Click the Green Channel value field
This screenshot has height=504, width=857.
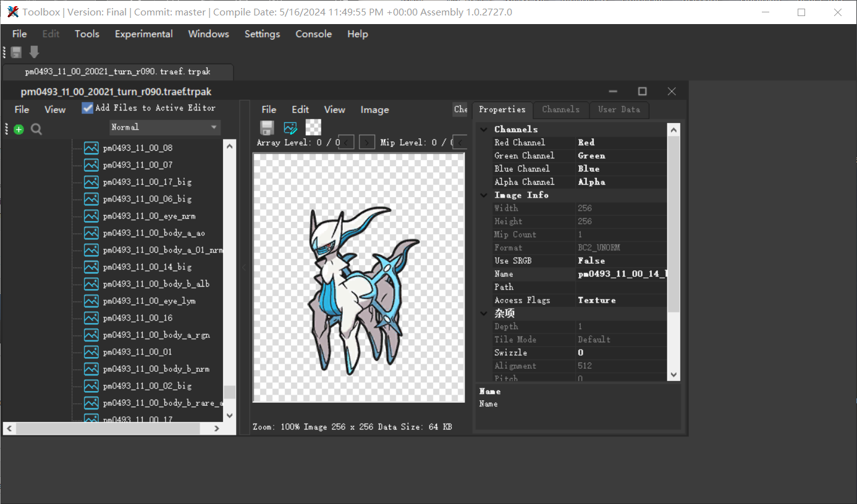pyautogui.click(x=622, y=156)
